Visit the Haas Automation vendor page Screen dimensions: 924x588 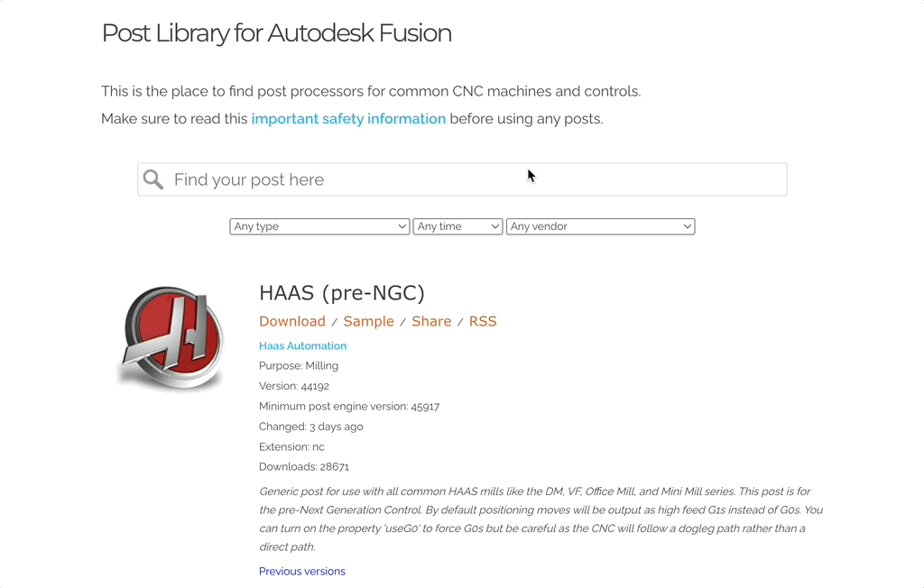pyautogui.click(x=302, y=345)
